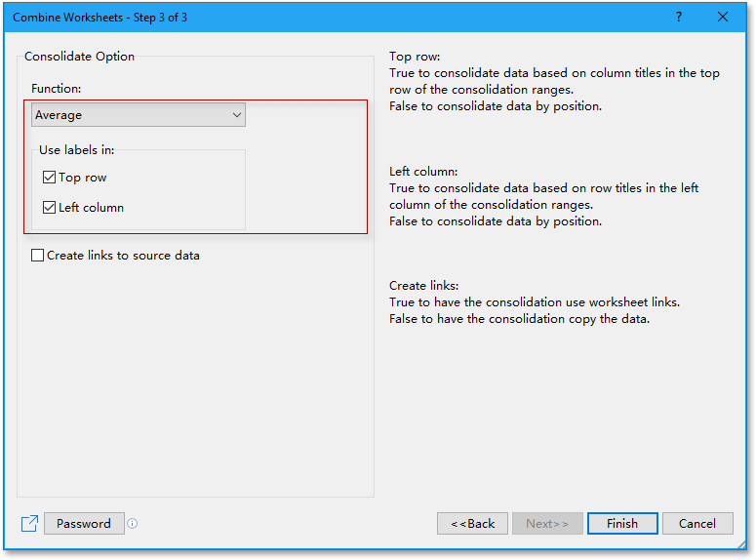Uncheck the Top row checkbox
This screenshot has height=560, width=756.
click(50, 178)
